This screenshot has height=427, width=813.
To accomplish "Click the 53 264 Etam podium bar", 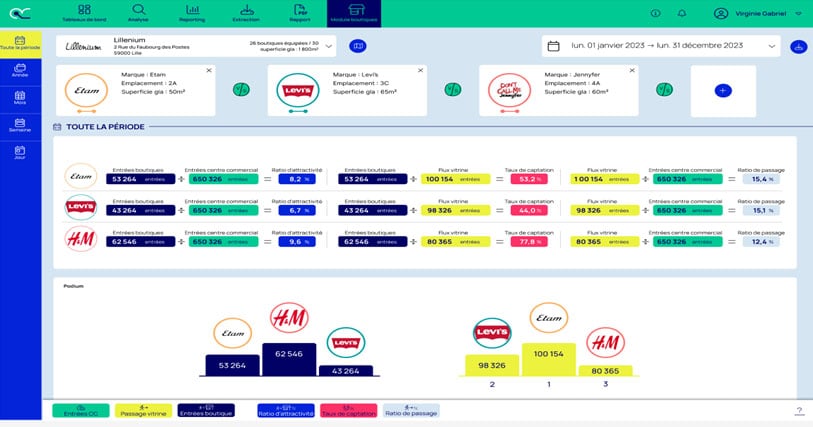I will 232,365.
